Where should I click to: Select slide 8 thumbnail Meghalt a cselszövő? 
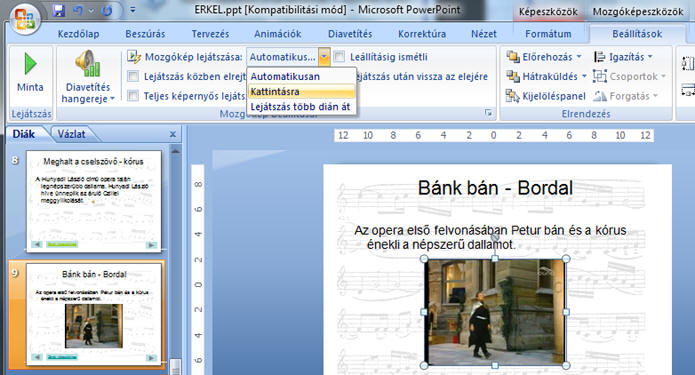pyautogui.click(x=94, y=202)
